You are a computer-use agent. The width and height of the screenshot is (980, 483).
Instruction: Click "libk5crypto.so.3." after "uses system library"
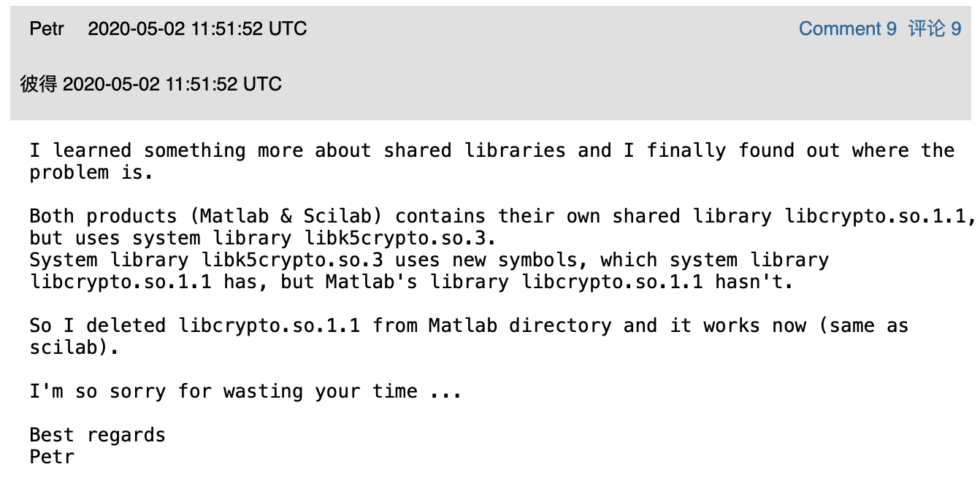[x=361, y=239]
